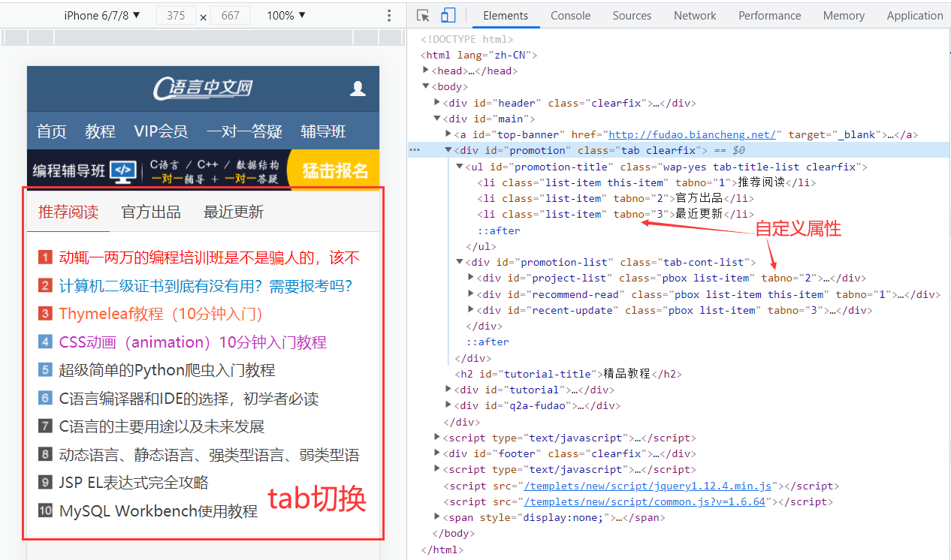This screenshot has height=560, width=951.
Task: Click the 猛击报名 banner button
Action: click(335, 170)
